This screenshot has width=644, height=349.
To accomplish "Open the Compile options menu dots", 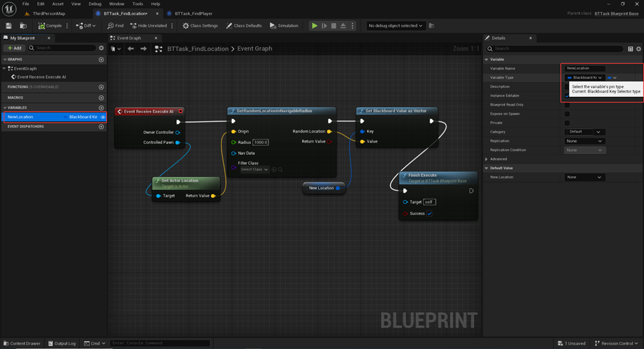I will (67, 26).
